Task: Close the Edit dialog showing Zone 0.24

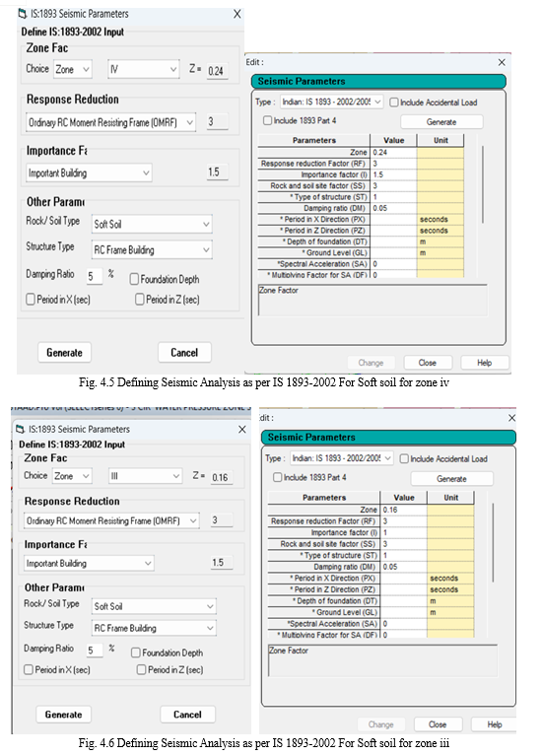Action: click(502, 62)
